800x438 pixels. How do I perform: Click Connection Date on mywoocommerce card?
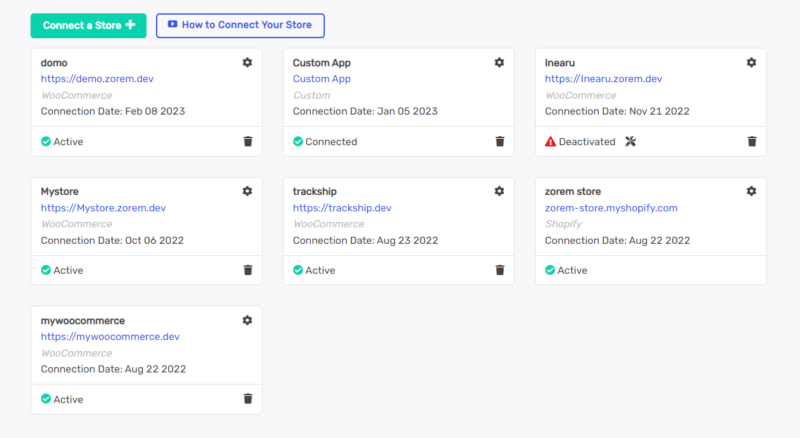[113, 369]
